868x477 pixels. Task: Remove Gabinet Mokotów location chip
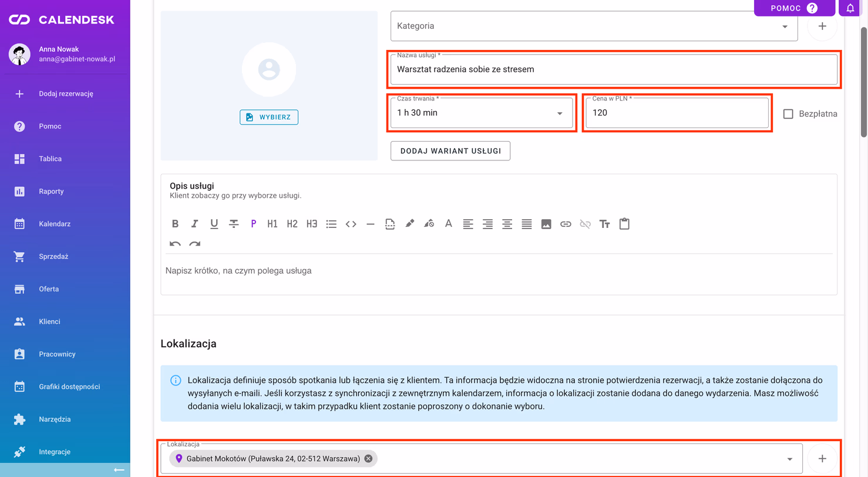point(368,459)
